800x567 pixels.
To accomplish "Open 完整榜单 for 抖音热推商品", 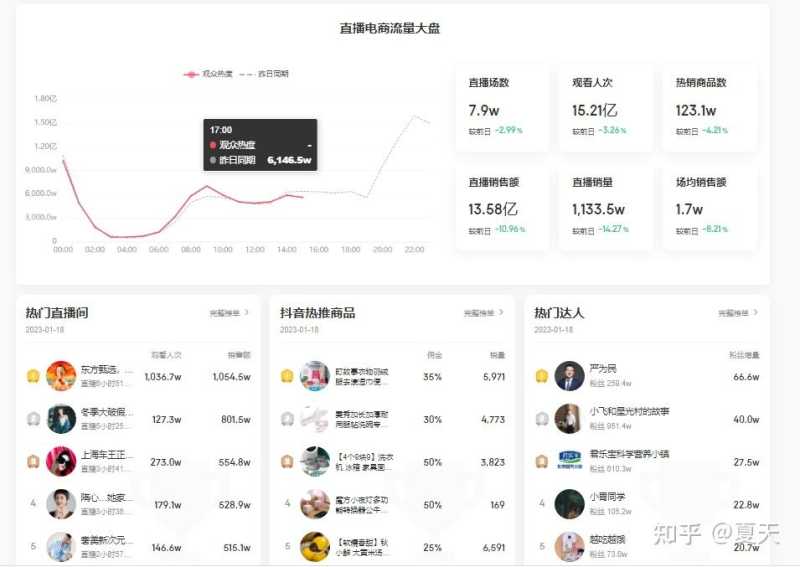I will click(484, 313).
